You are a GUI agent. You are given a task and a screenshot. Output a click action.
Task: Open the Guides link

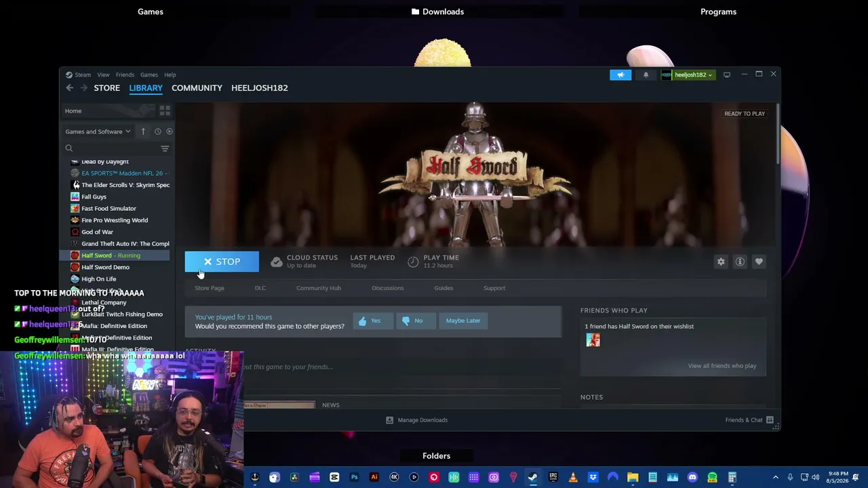[x=443, y=288]
